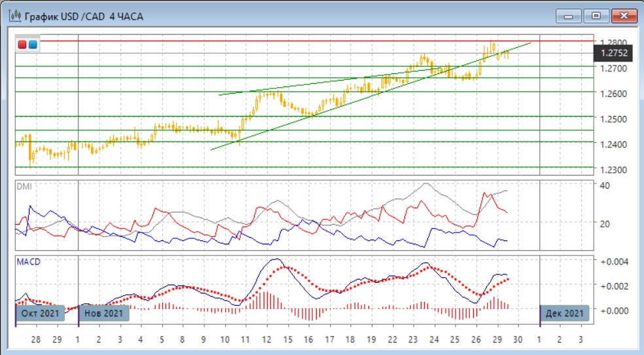644x355 pixels.
Task: Click date 23 on the time axis
Action: [412, 340]
